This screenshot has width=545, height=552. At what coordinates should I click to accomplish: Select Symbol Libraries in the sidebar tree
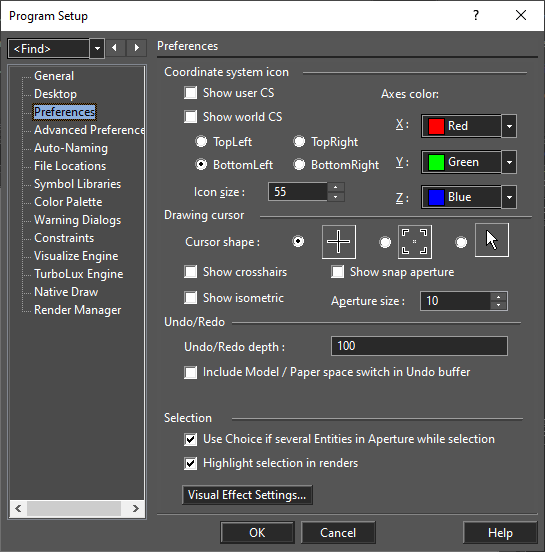click(77, 184)
